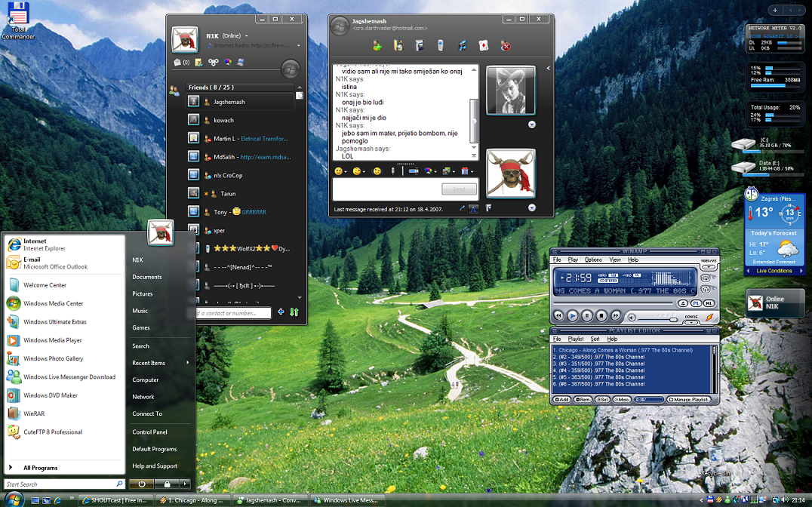
Task: Click the Send button in the conversation window
Action: click(459, 189)
